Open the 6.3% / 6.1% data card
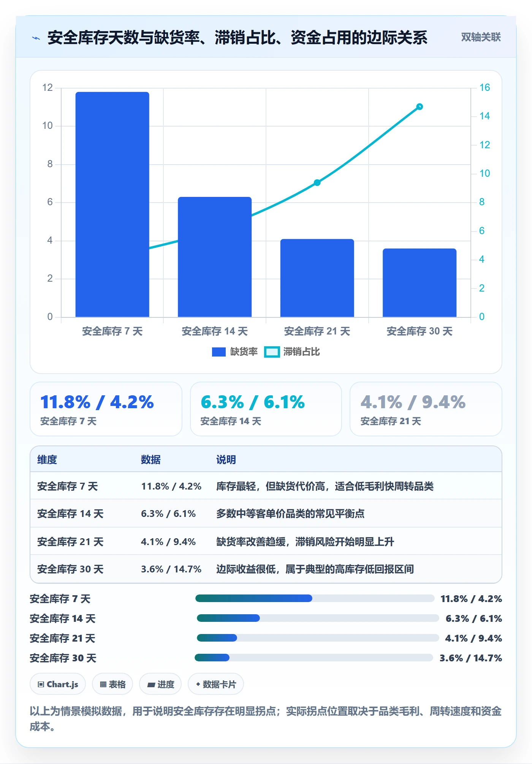 coord(266,409)
